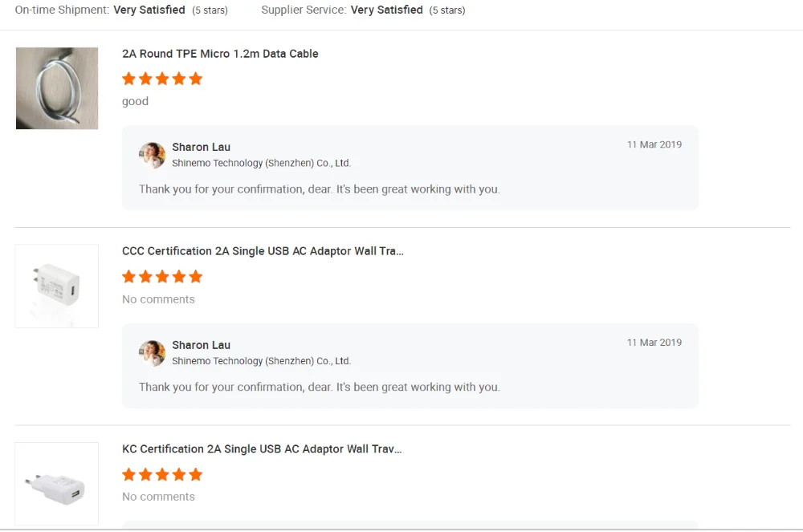Click Shinemo Technology company name in second reply
Viewport: 803px width, 532px height.
click(x=261, y=361)
